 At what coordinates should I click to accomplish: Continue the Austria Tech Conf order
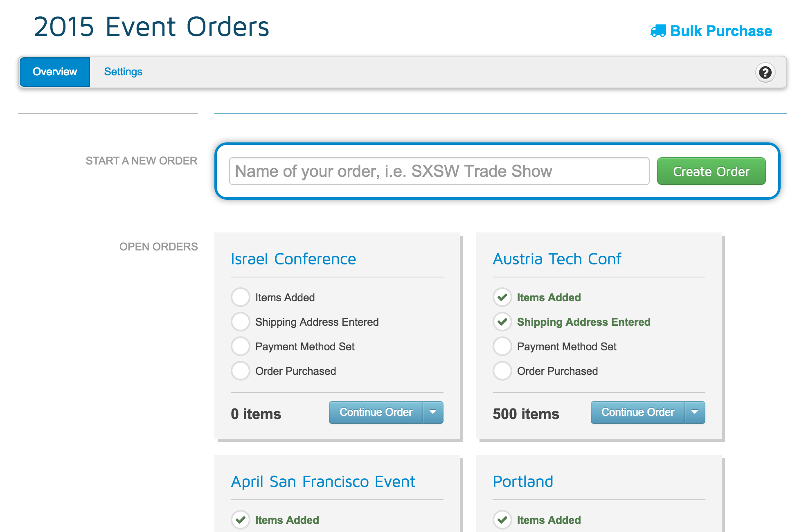(x=637, y=413)
